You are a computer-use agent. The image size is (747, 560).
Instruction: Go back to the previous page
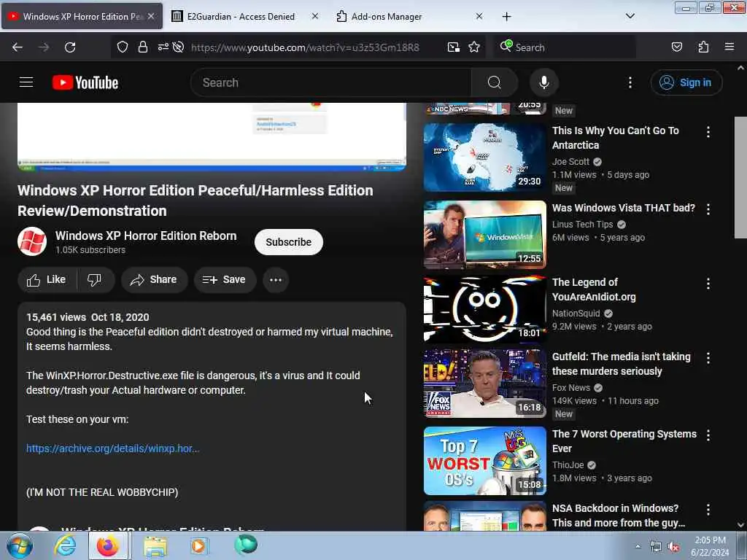18,47
